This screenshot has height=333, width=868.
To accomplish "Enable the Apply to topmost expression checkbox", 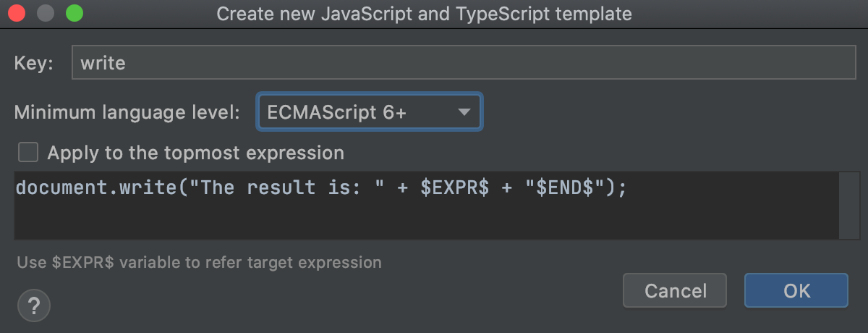I will click(x=28, y=153).
